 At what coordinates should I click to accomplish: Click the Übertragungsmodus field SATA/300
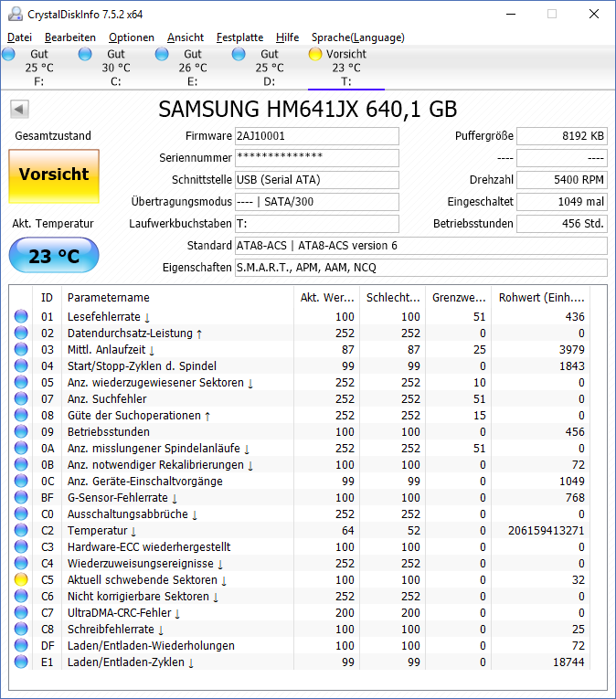click(x=317, y=202)
